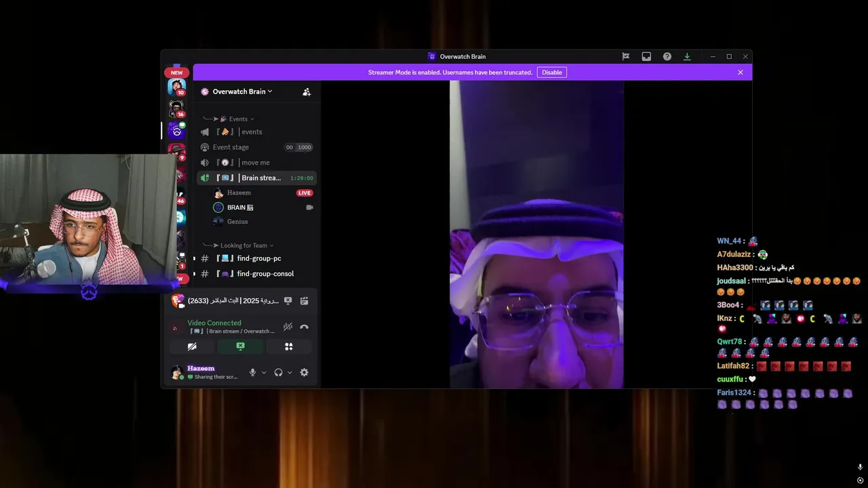Join the move me voice channel

(x=256, y=163)
